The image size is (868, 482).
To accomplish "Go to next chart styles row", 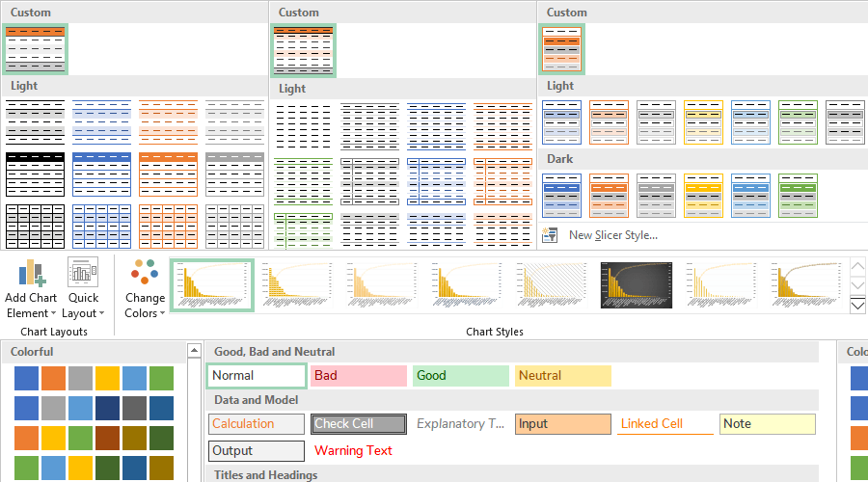I will pyautogui.click(x=857, y=286).
